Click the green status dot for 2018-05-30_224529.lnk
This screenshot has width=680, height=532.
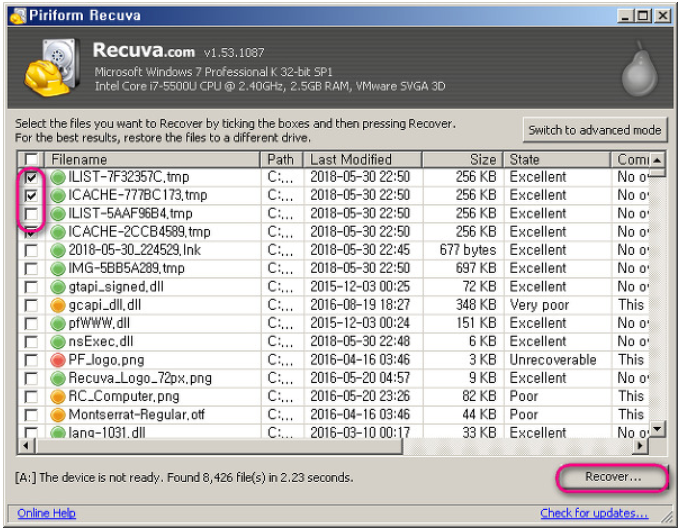tap(57, 250)
